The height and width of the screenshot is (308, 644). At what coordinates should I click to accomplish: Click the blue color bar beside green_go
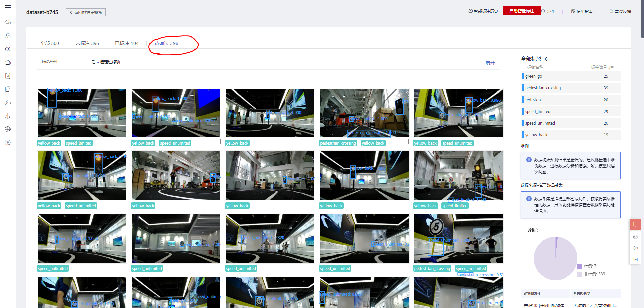click(523, 76)
